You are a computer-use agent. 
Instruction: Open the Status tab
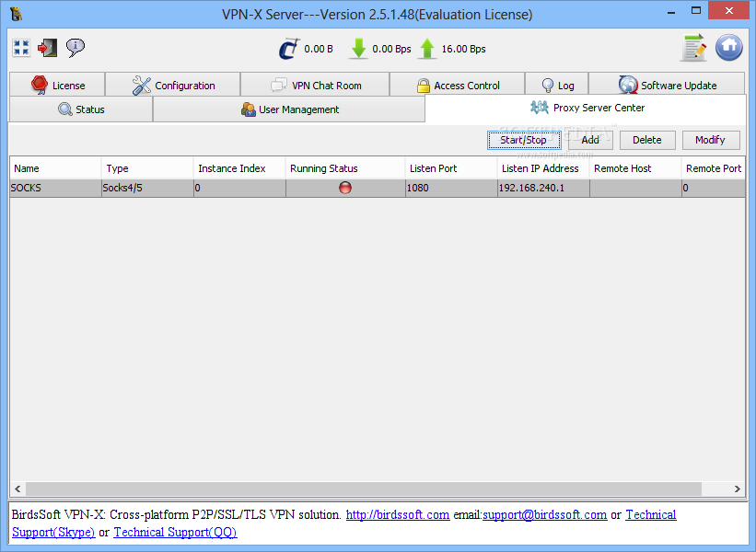click(81, 109)
